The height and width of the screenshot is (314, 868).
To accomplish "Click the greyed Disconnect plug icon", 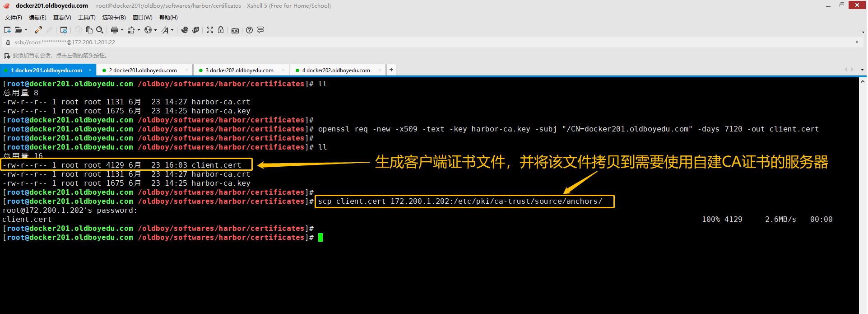I will point(49,30).
